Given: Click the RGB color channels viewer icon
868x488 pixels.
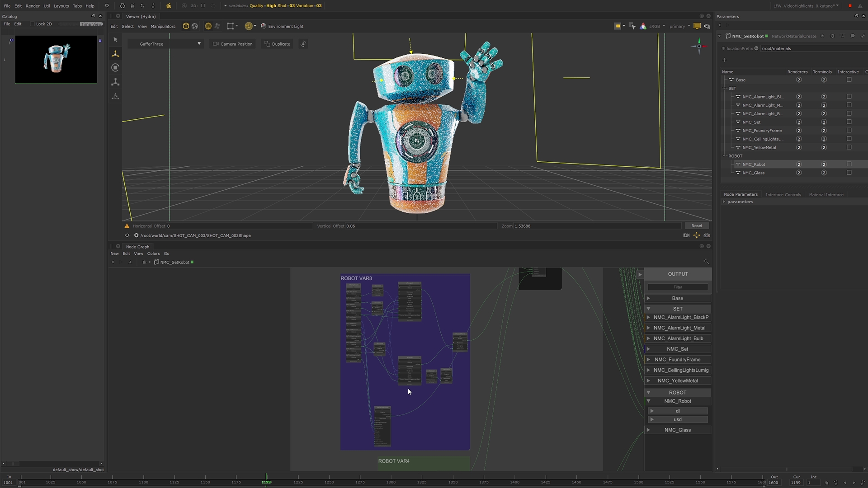Looking at the screenshot, I should pyautogui.click(x=643, y=26).
